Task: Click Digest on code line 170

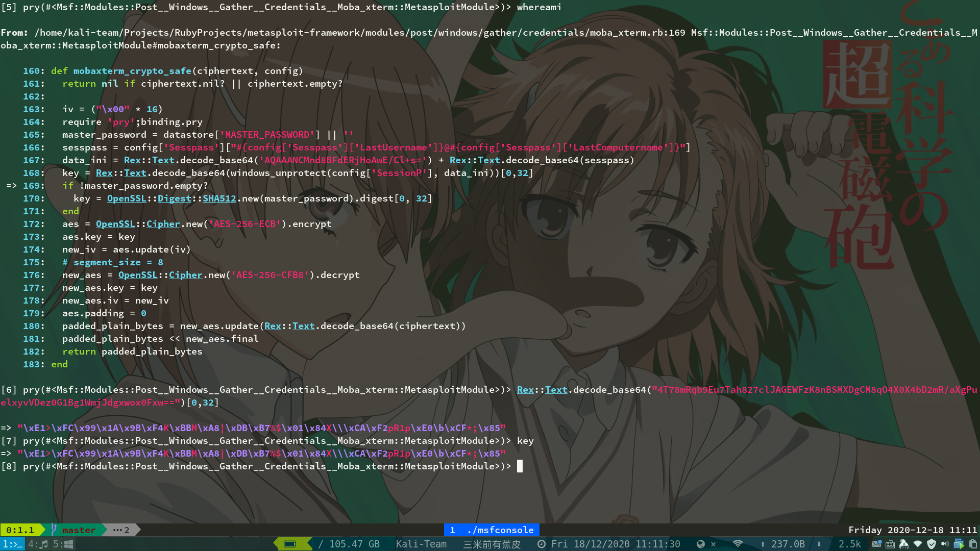Action: 175,198
